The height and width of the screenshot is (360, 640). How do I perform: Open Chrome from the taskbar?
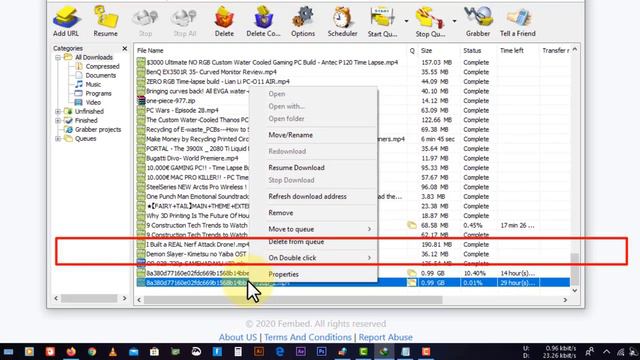coord(92,351)
